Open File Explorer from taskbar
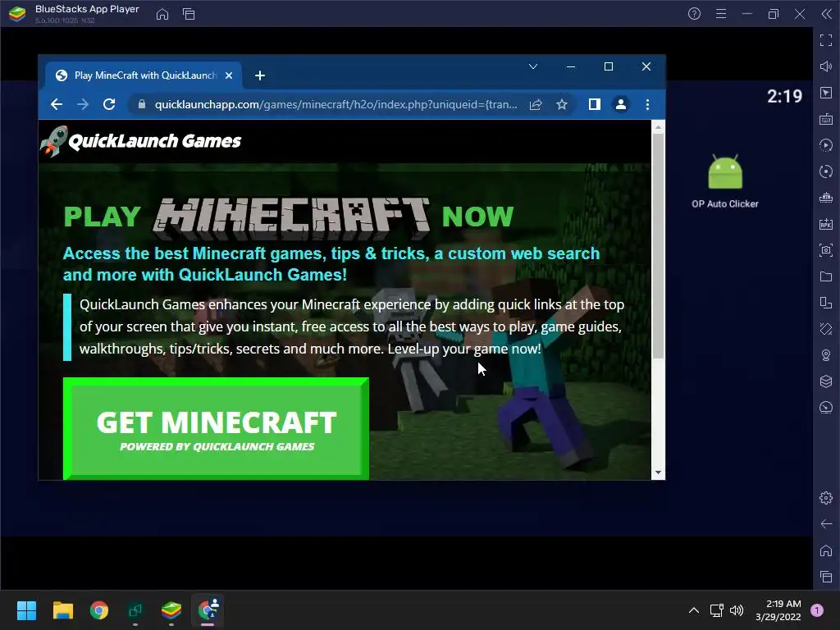840x630 pixels. [62, 610]
